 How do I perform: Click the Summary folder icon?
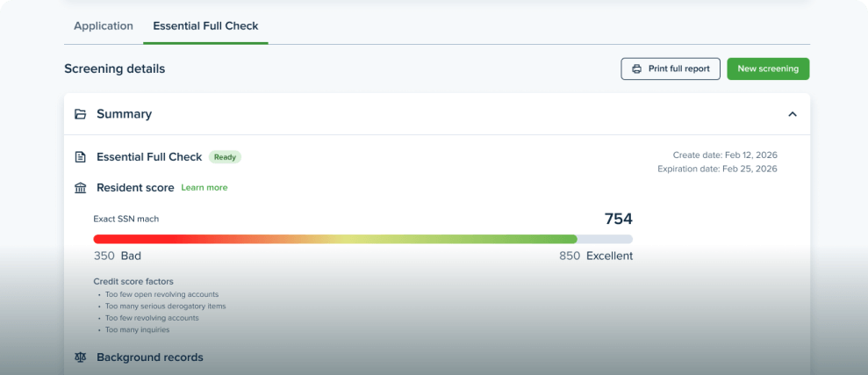point(81,114)
